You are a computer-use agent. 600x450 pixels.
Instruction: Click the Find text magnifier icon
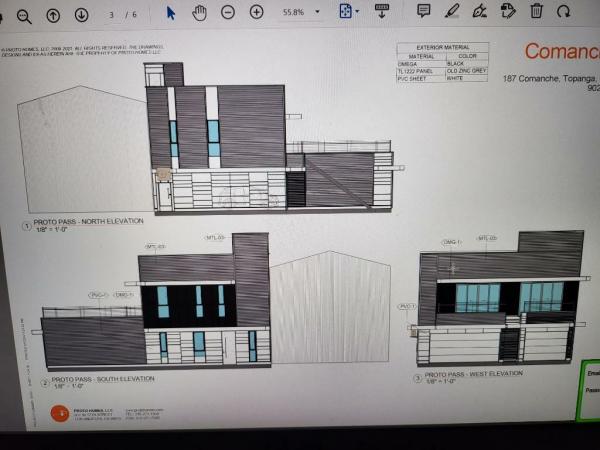(x=24, y=15)
